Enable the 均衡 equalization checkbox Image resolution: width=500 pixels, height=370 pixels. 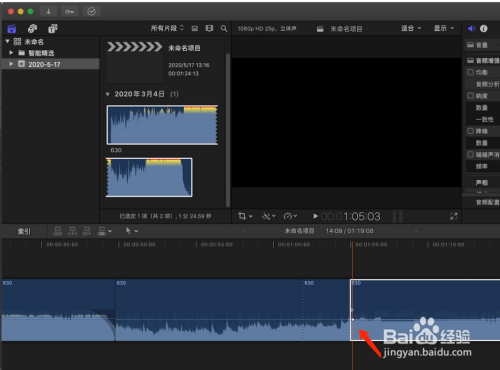click(x=470, y=72)
